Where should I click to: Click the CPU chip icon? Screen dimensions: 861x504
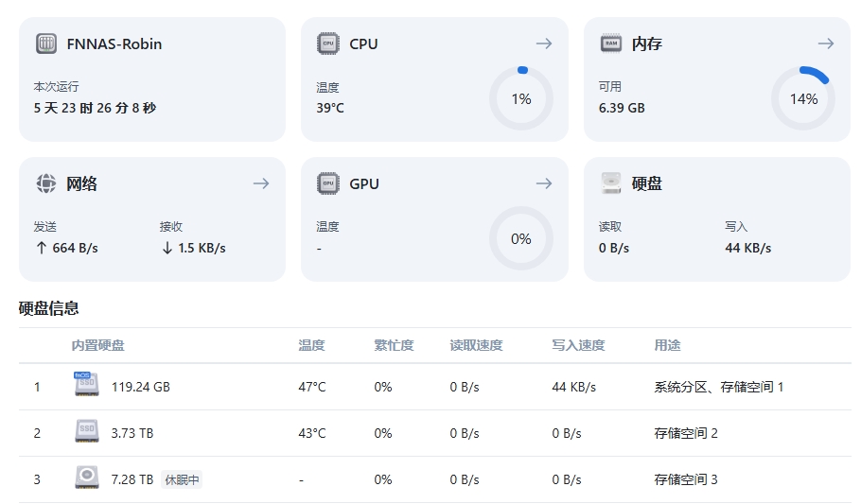[328, 43]
